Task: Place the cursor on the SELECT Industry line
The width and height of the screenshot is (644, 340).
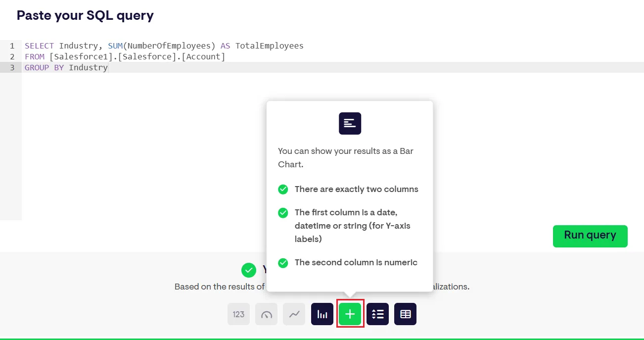Action: 164,46
